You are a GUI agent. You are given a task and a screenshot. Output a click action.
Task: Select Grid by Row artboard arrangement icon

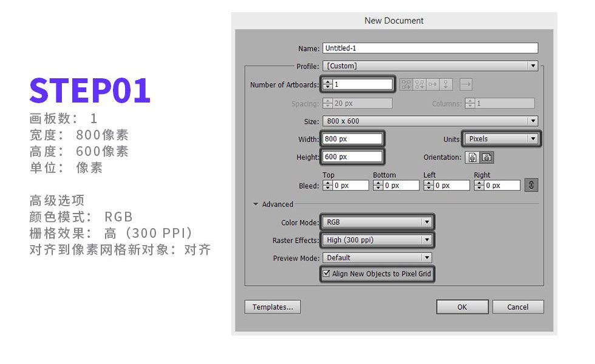(x=406, y=84)
